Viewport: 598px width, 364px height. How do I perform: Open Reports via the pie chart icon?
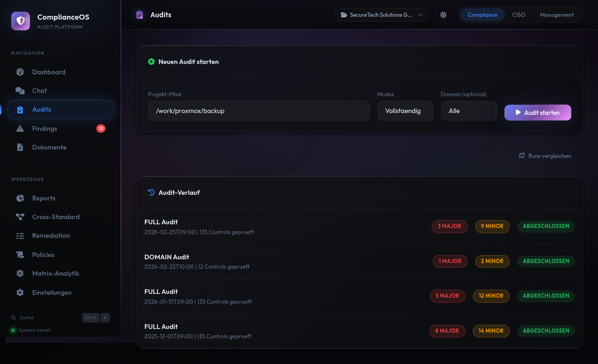20,198
